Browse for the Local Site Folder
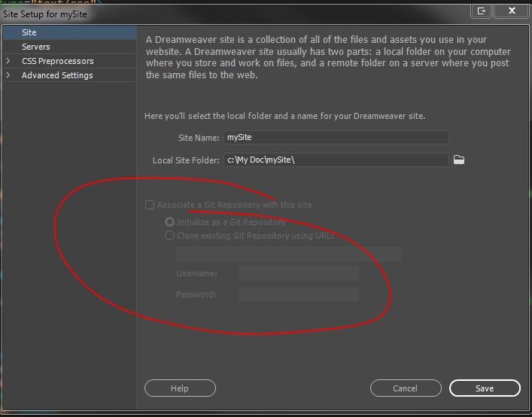532x417 pixels. pyautogui.click(x=459, y=160)
